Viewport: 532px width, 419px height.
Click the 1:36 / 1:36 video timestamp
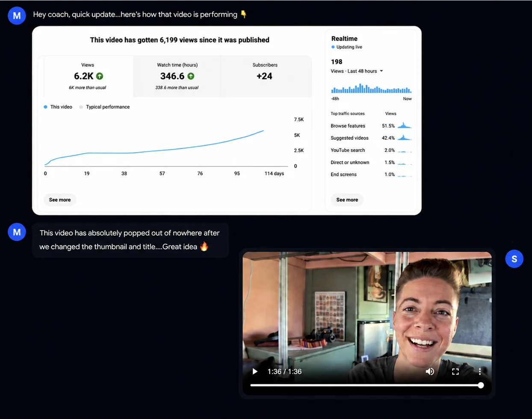click(x=284, y=372)
